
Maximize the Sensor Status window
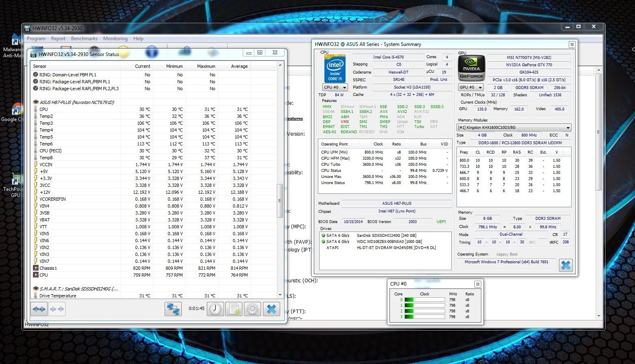260,52
